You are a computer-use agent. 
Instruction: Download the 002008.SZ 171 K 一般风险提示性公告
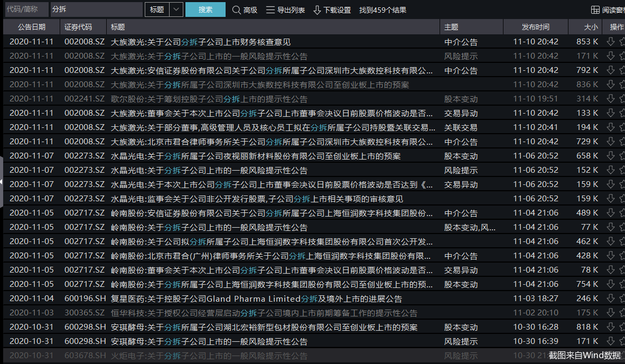tap(610, 56)
